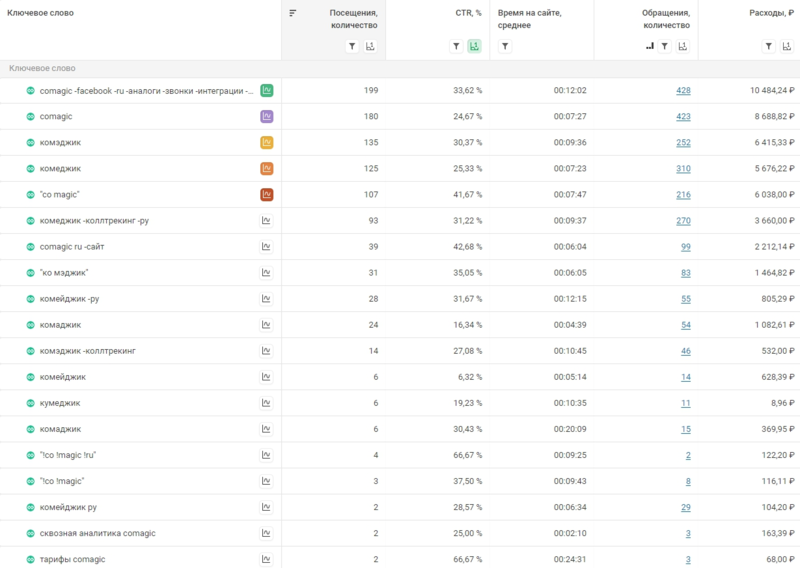Toggle the yellow chart icon for комэджик

tap(266, 142)
